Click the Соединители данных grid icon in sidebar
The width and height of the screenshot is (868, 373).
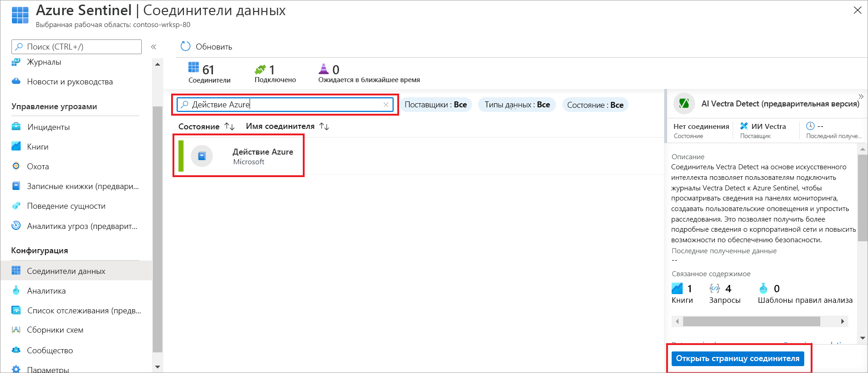coord(16,271)
